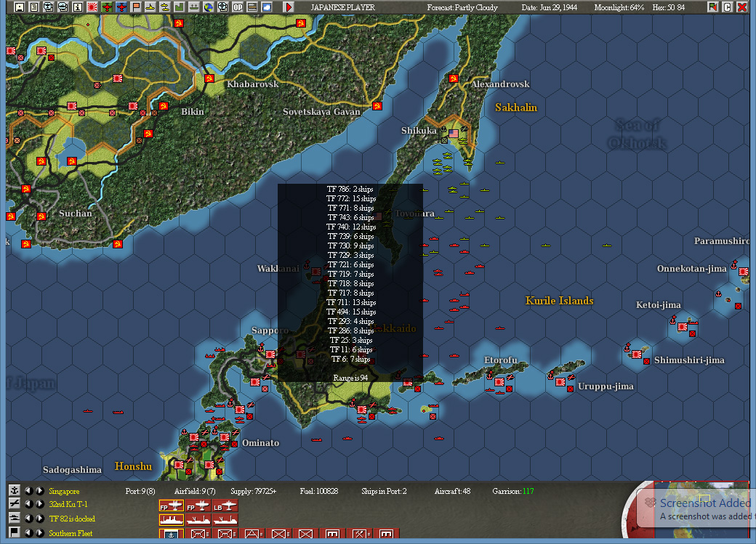Select the highlighted anchor land unit button
This screenshot has width=756, height=544.
click(x=171, y=534)
